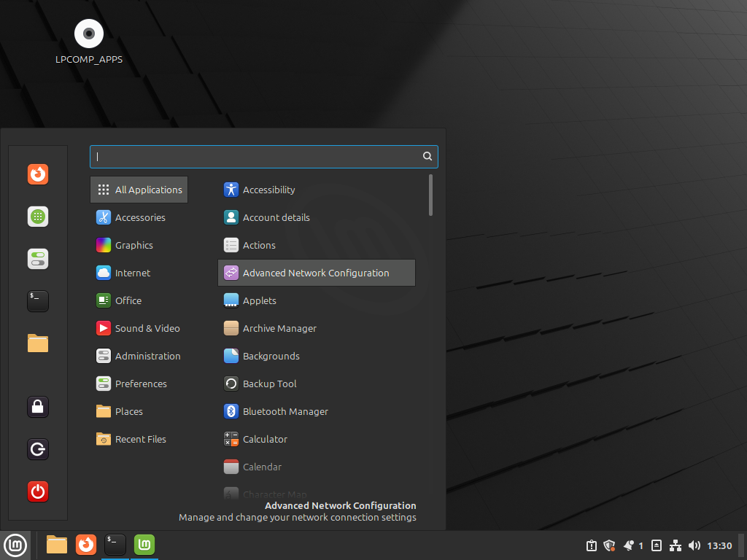Image resolution: width=747 pixels, height=560 pixels.
Task: Open the Recent Files category
Action: click(139, 439)
